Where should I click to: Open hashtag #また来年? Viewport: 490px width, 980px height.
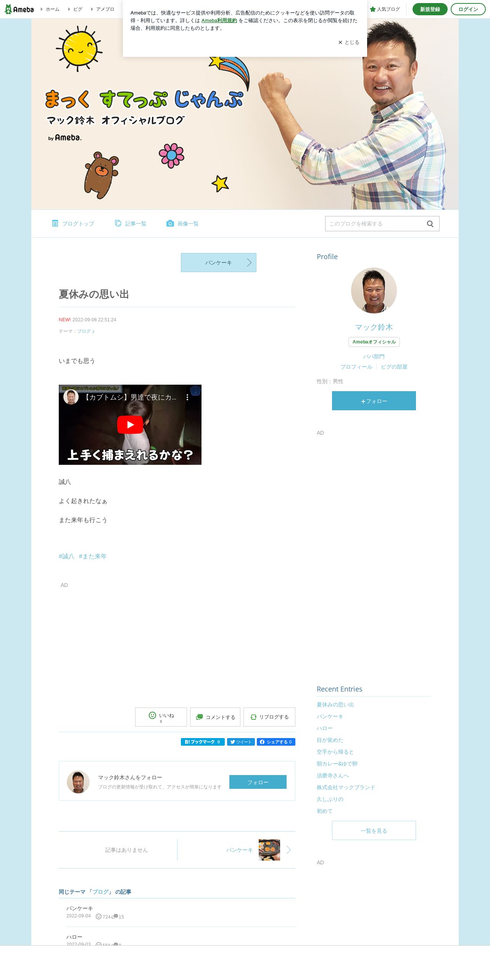[93, 556]
